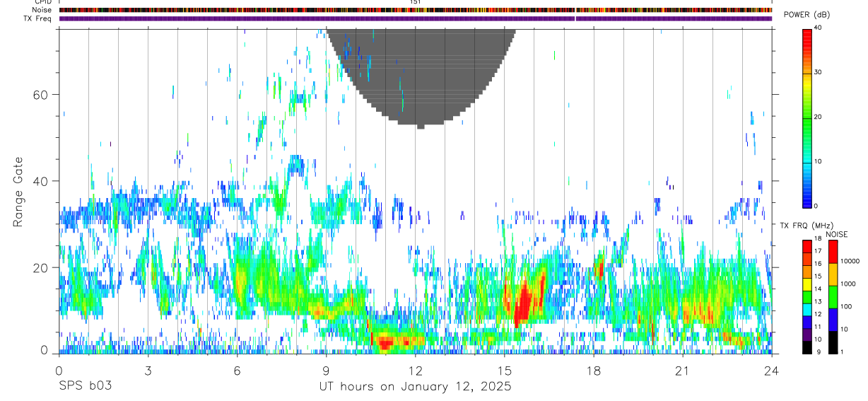Screen dimensions: 868x401
Task: Click the "40" label on power colorbar
Action: click(x=819, y=28)
